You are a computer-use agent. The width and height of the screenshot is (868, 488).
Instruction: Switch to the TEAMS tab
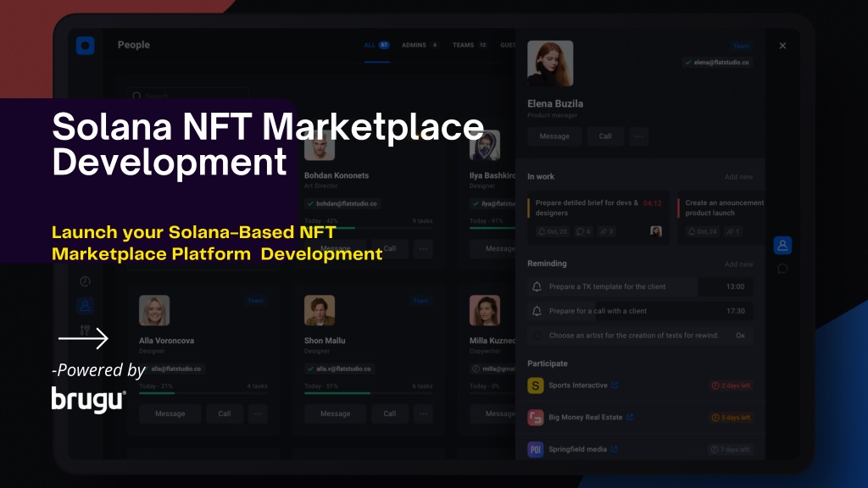[470, 46]
